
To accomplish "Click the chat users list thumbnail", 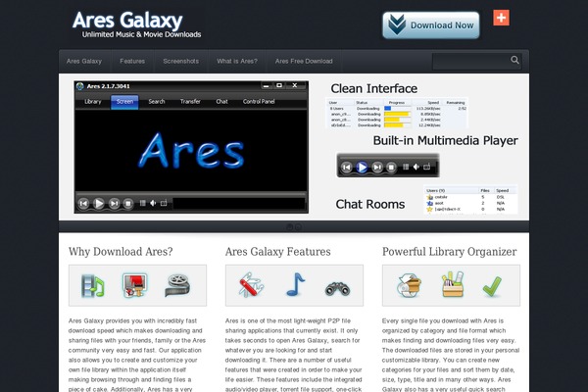I will [x=471, y=200].
